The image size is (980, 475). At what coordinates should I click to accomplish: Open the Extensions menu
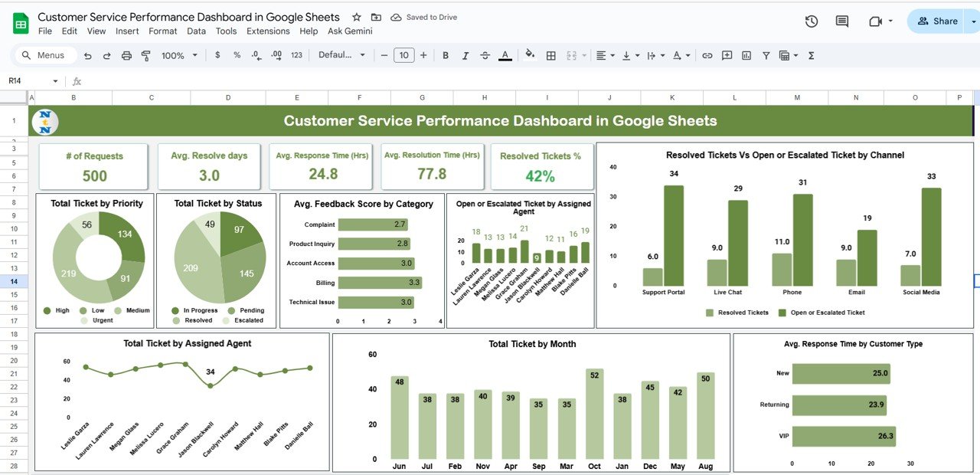(x=268, y=31)
